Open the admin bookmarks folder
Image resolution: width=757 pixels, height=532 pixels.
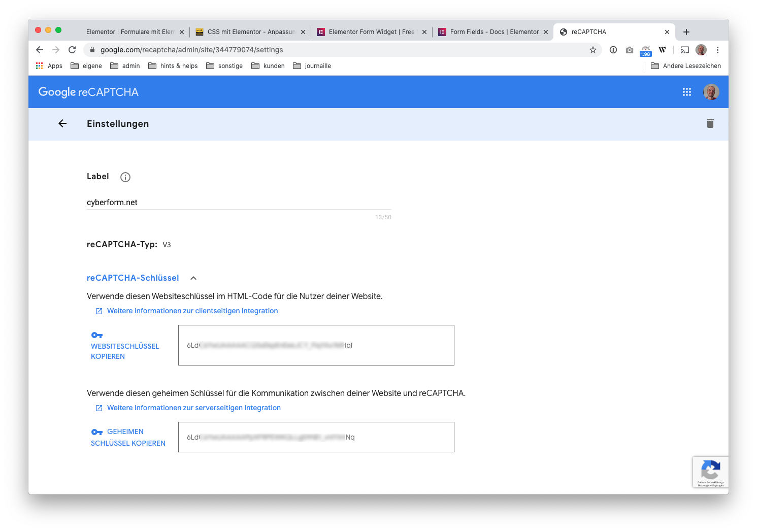click(x=125, y=66)
